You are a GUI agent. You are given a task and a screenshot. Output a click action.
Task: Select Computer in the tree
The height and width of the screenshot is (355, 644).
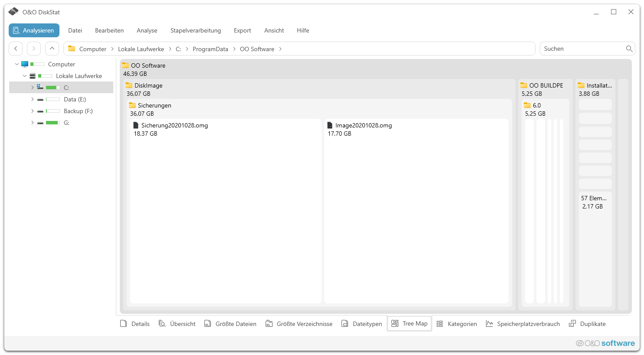click(62, 64)
